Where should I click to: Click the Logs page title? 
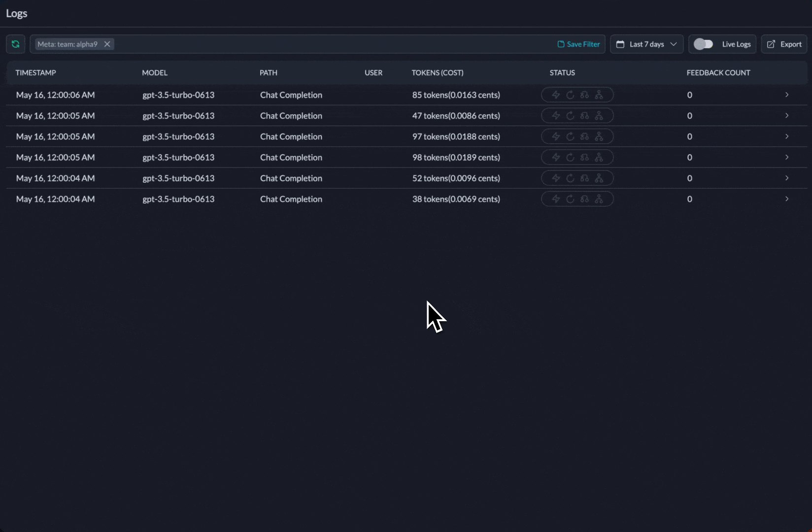coord(16,13)
